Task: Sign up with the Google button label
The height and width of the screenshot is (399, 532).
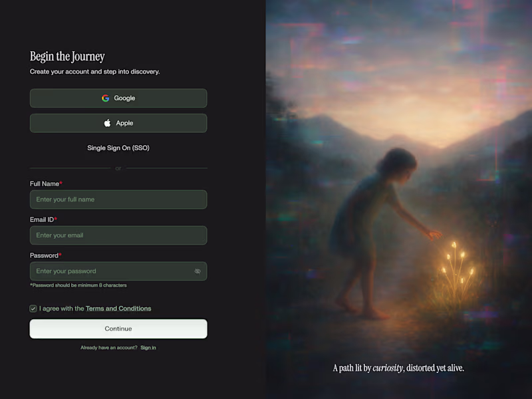Action: click(x=124, y=98)
